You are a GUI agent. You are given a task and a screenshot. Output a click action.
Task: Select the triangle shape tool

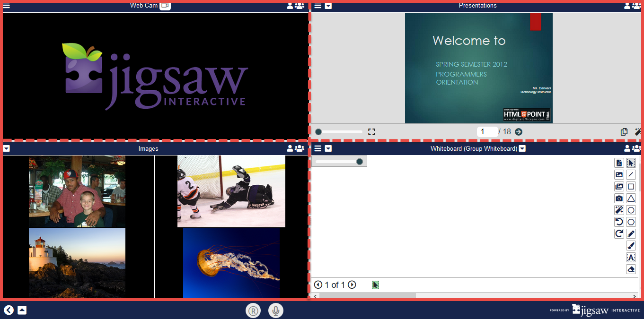(x=631, y=198)
